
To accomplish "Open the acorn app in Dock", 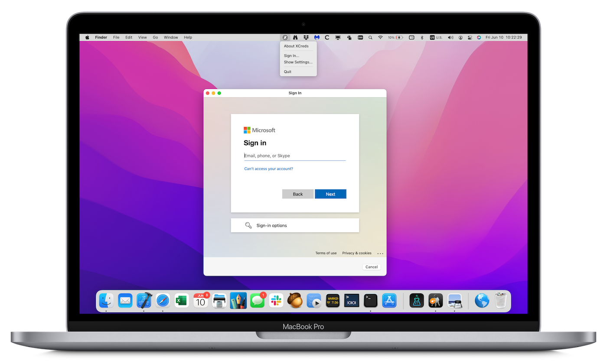I will tap(295, 300).
